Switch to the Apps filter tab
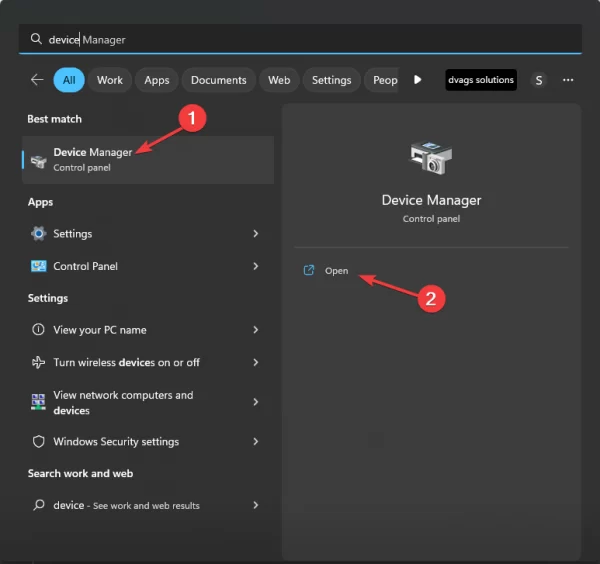This screenshot has height=564, width=600. (x=157, y=80)
